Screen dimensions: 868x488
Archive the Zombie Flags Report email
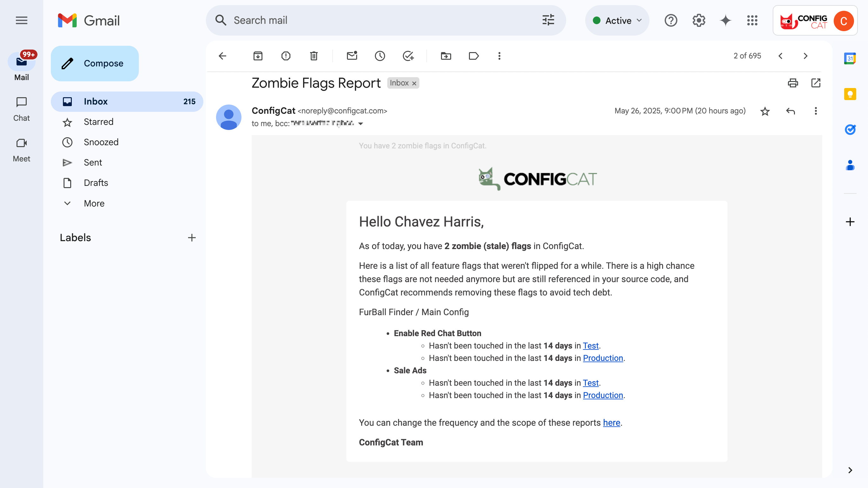258,56
